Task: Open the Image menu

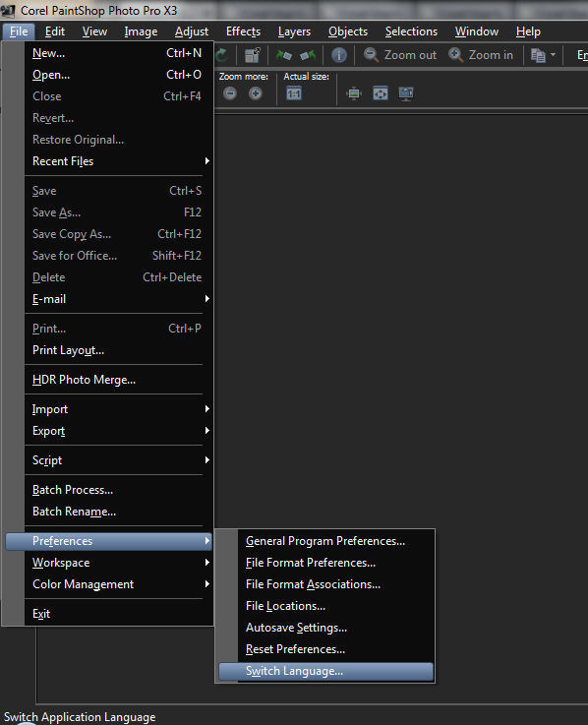Action: tap(141, 31)
